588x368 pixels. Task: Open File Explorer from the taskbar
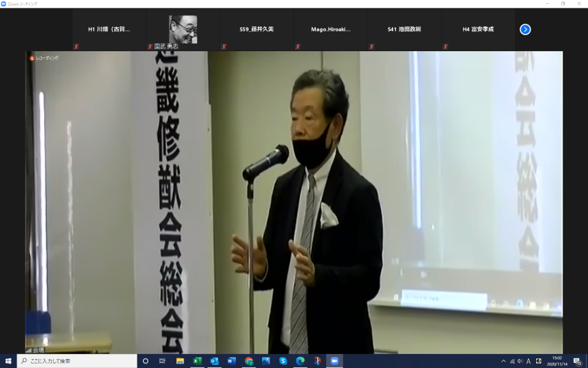[x=180, y=361]
